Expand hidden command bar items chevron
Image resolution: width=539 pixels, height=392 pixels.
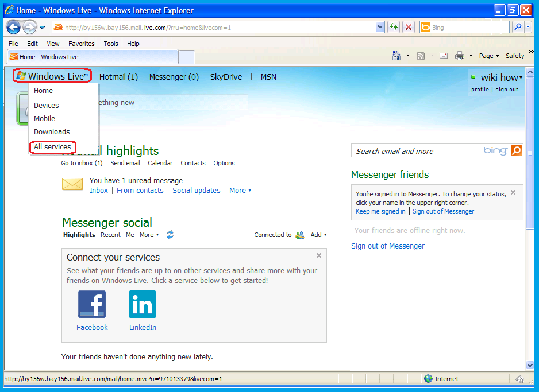tap(531, 51)
